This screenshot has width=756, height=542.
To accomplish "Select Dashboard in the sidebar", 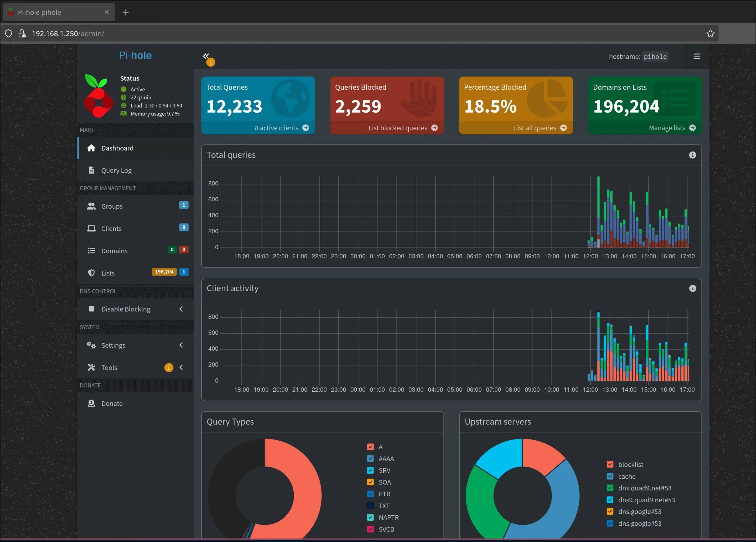I will point(117,148).
